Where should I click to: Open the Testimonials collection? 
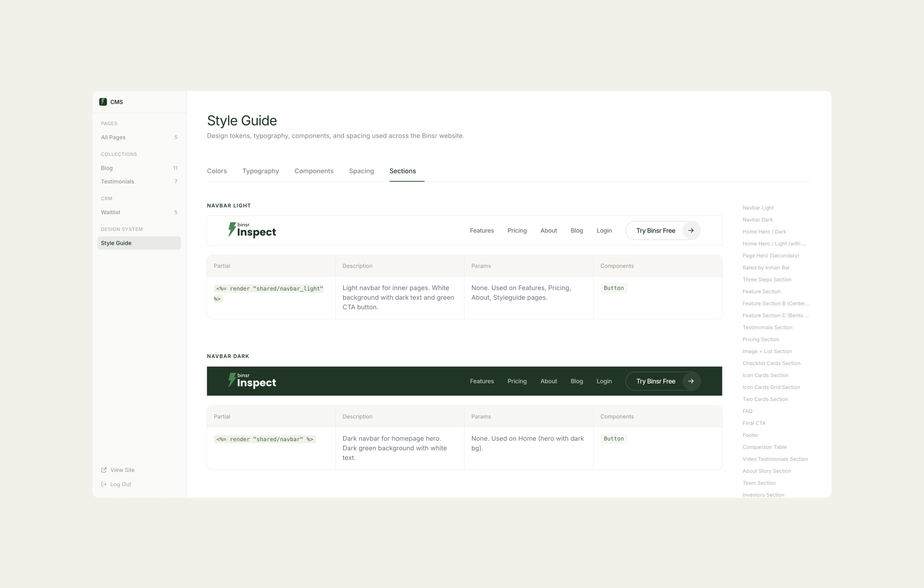(117, 181)
